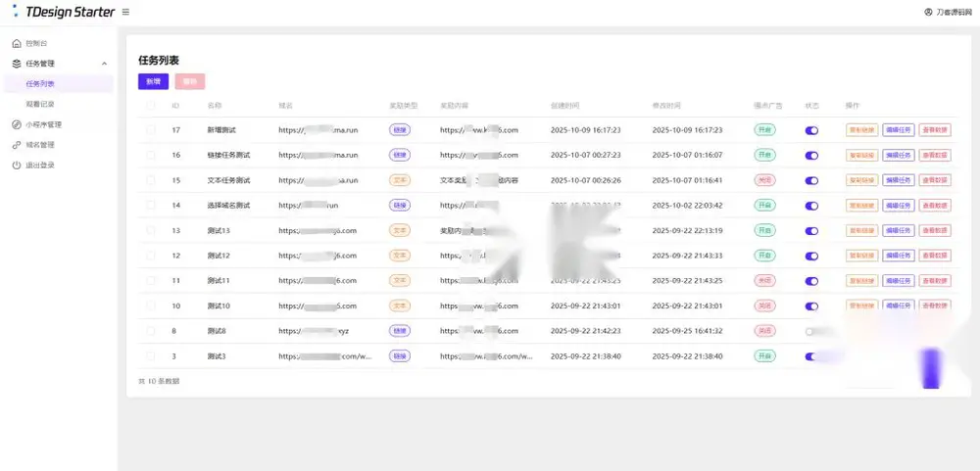The image size is (980, 471).
Task: Toggle status switch for 测试11 row
Action: [x=811, y=281]
